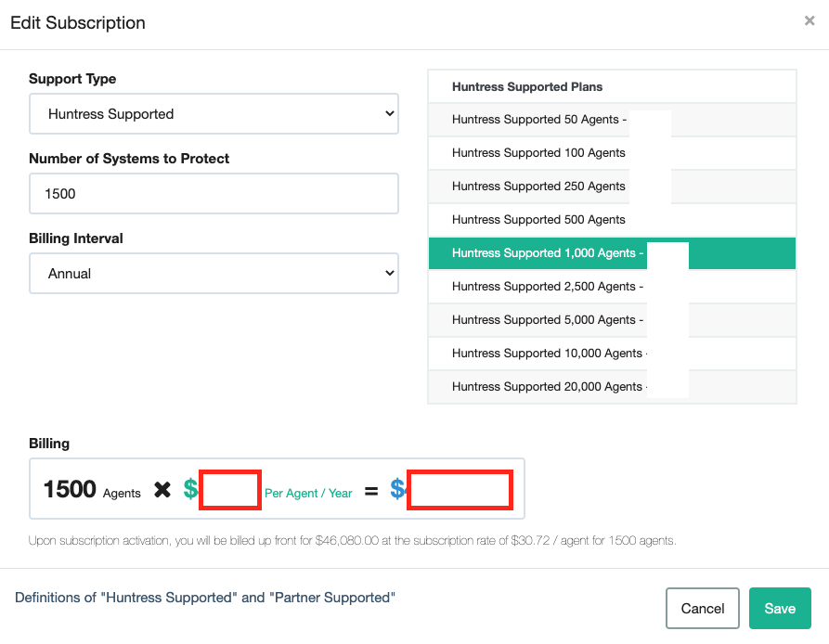Click the 1500 Agents billing count
The image size is (829, 644).
[92, 489]
